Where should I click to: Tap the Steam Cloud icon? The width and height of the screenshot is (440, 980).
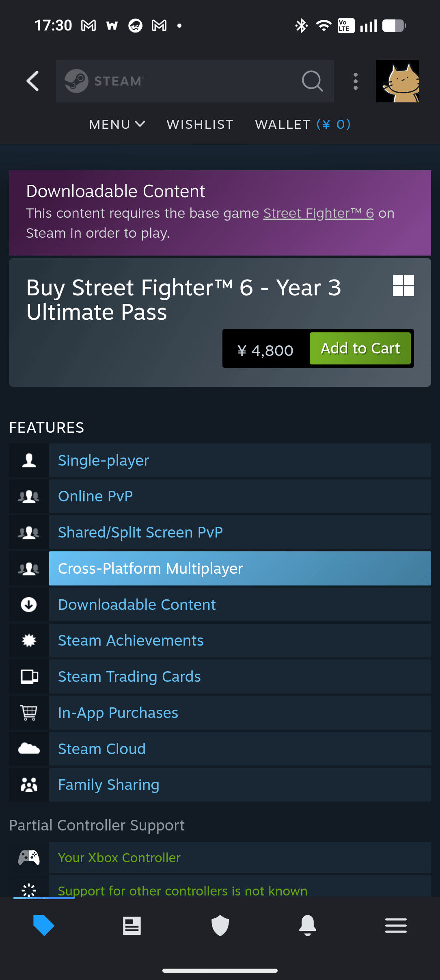[29, 748]
